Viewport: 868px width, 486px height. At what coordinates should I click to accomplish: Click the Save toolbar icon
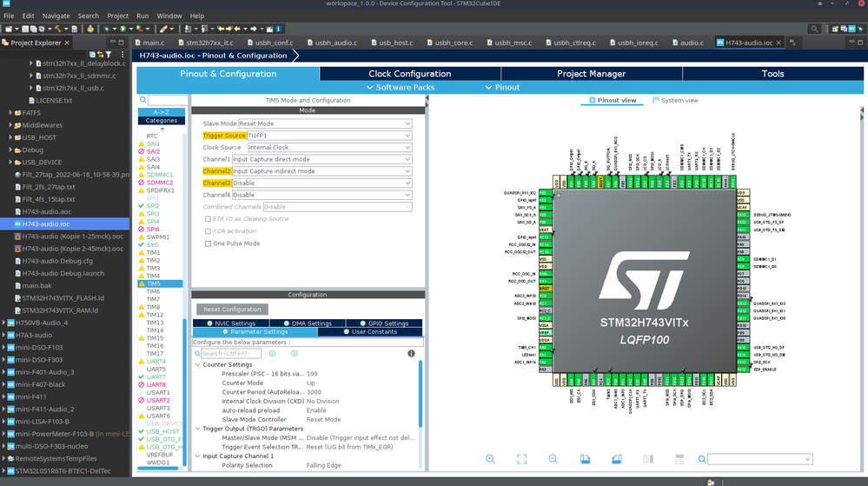(x=25, y=29)
